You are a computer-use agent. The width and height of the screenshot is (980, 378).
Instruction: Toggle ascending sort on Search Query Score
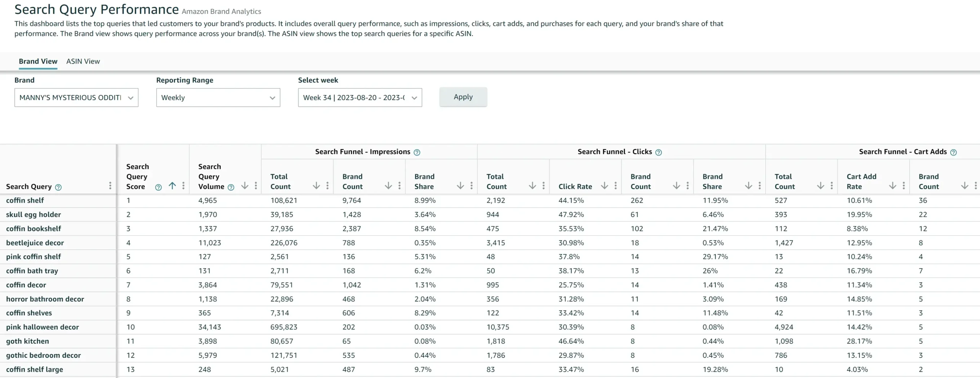pos(172,185)
